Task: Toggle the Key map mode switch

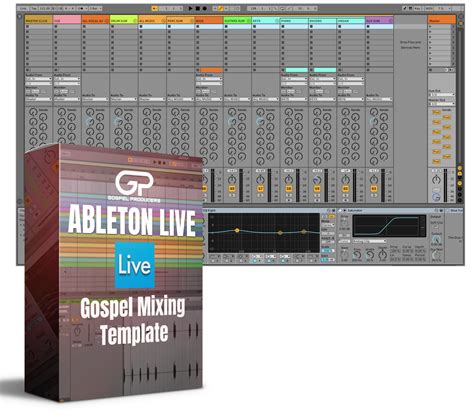Action: (417, 8)
